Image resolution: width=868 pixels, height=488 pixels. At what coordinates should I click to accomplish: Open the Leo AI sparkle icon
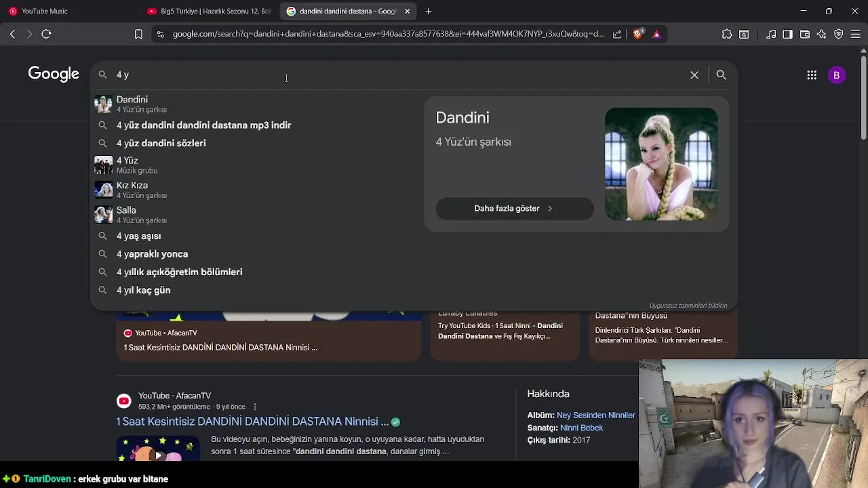click(x=822, y=34)
